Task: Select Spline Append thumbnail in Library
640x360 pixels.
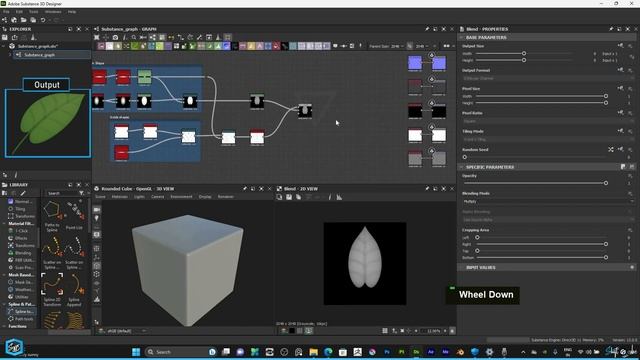Action: [x=74, y=289]
